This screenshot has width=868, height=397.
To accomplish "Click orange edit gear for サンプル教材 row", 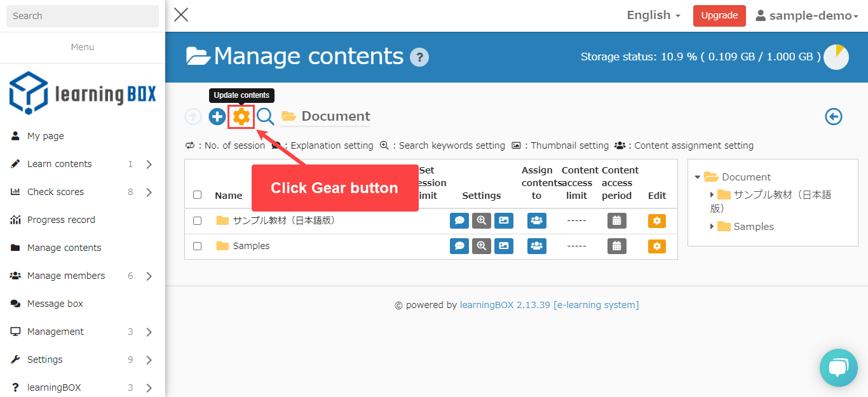I will pos(656,220).
